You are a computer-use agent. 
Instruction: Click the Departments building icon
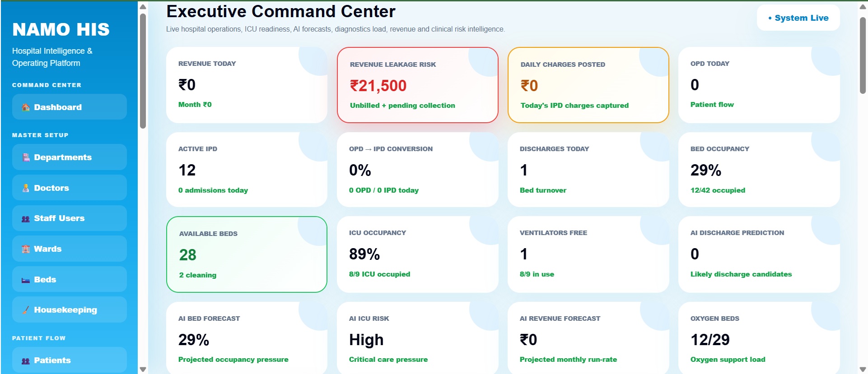click(x=26, y=157)
